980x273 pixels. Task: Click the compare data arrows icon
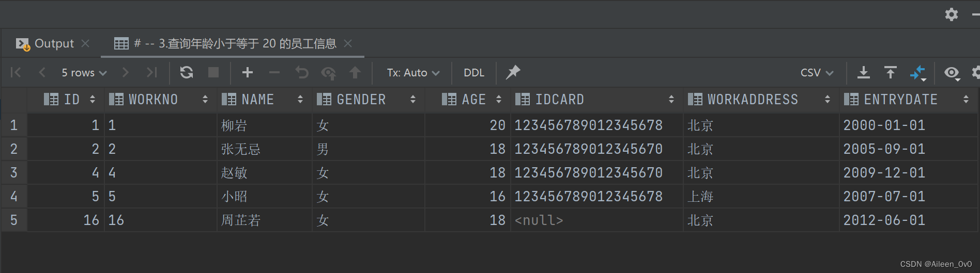pyautogui.click(x=918, y=72)
